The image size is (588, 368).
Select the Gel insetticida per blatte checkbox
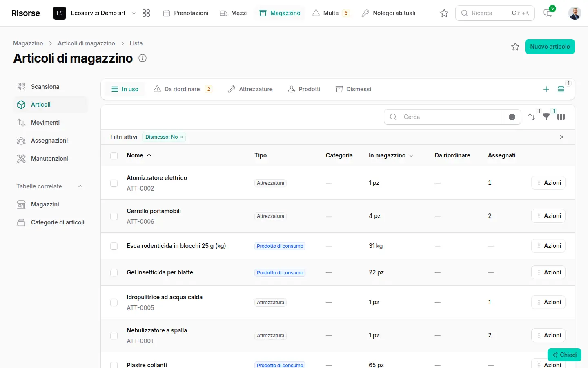click(114, 273)
